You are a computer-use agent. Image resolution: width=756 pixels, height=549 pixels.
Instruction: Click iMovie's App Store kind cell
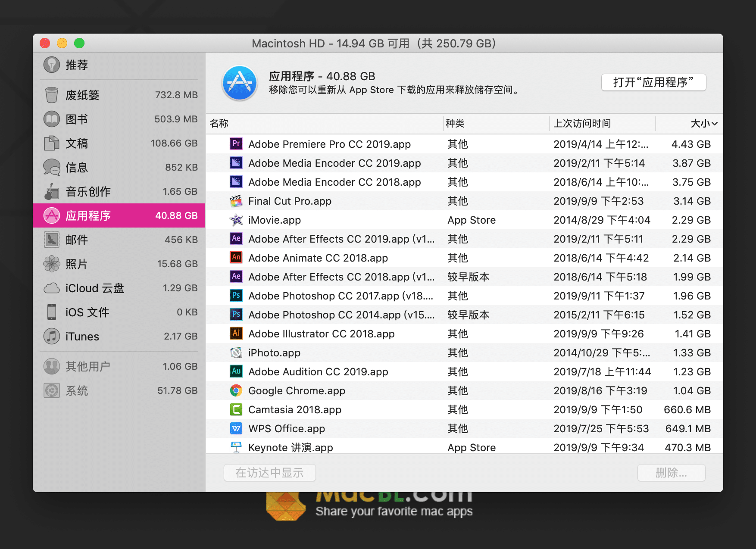coord(472,220)
